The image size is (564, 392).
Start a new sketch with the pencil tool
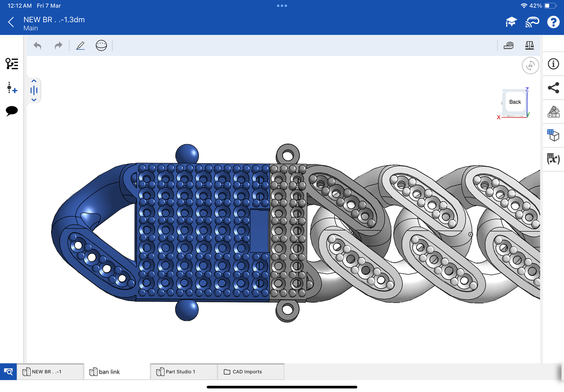[x=80, y=46]
